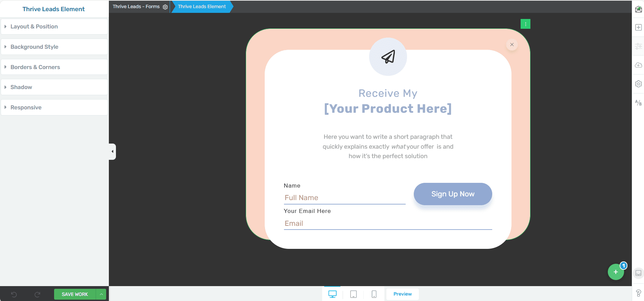Viewport: 644px width, 301px height.
Task: Click the Preview button
Action: tap(402, 294)
